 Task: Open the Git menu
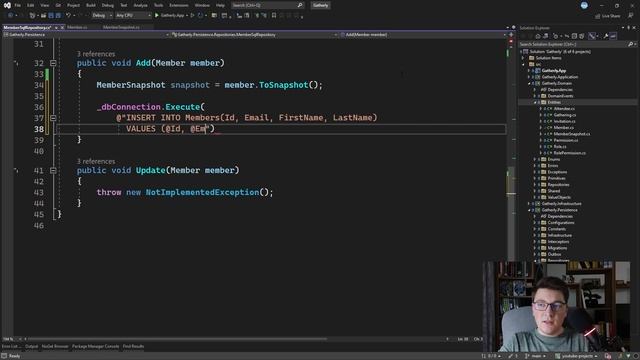pyautogui.click(x=58, y=5)
